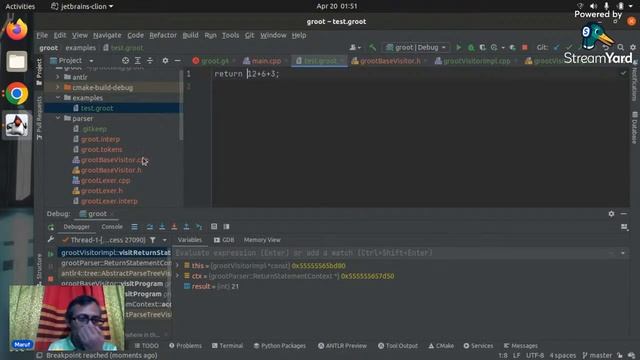Open the Build menu

190,35
